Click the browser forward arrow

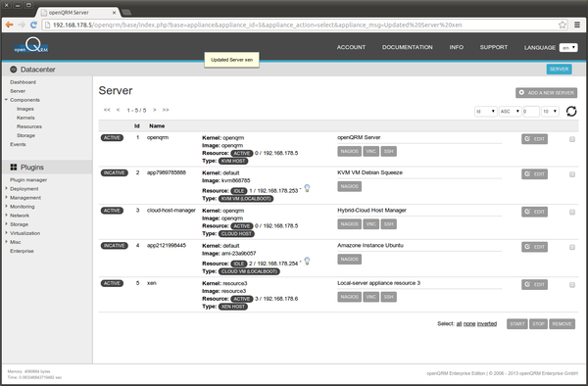click(22, 24)
